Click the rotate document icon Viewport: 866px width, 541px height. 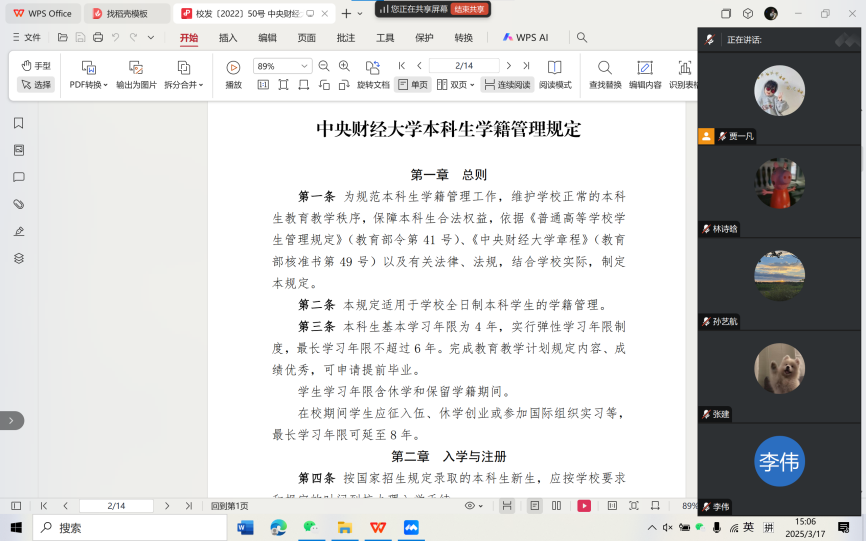[373, 67]
